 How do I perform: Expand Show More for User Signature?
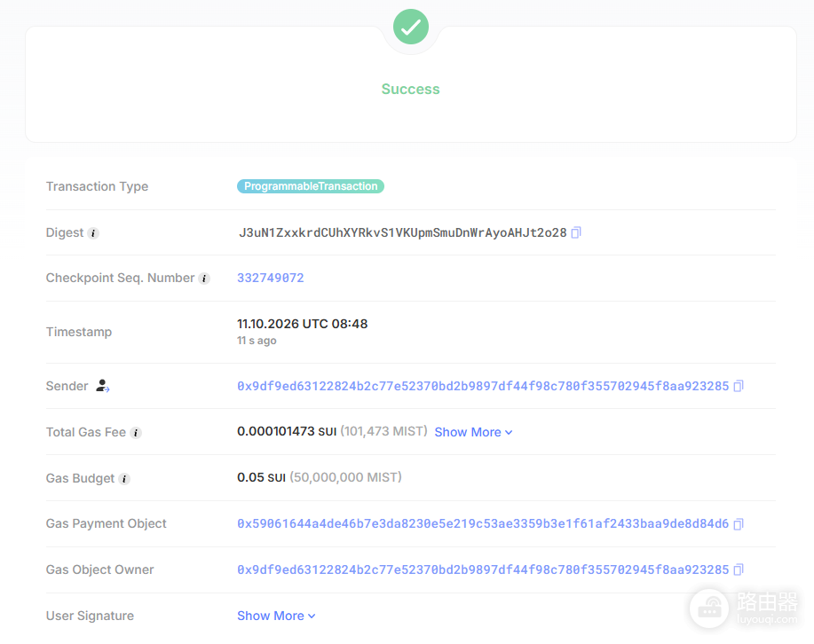tap(276, 616)
